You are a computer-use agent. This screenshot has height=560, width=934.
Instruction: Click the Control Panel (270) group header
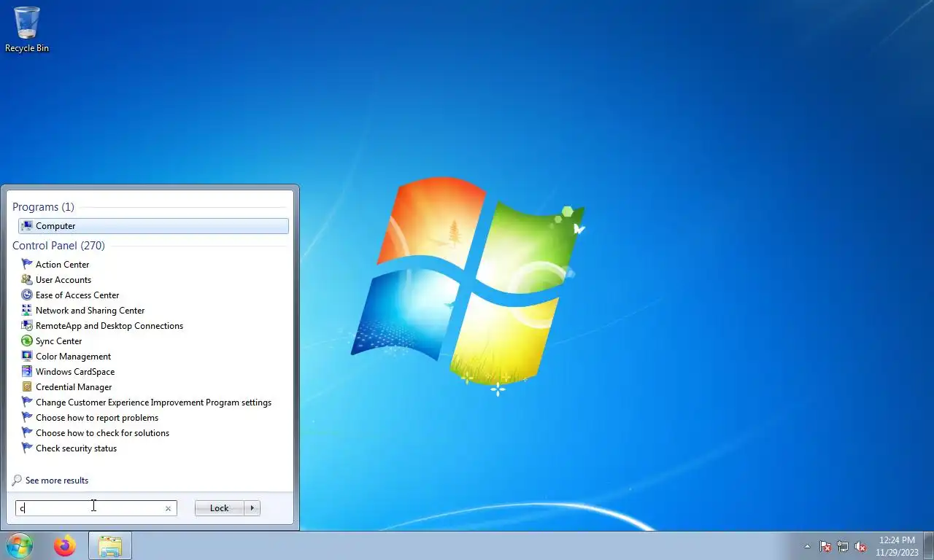(x=58, y=246)
